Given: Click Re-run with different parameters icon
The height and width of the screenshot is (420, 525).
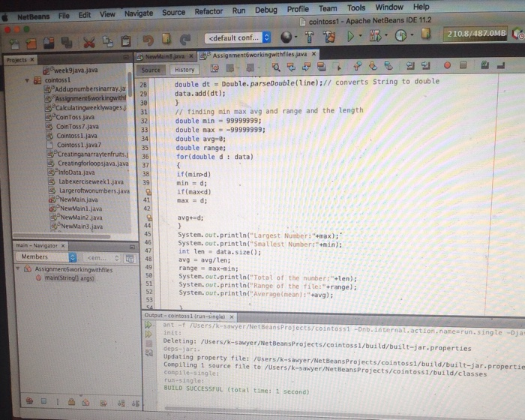Looking at the screenshot, I should point(148,334).
